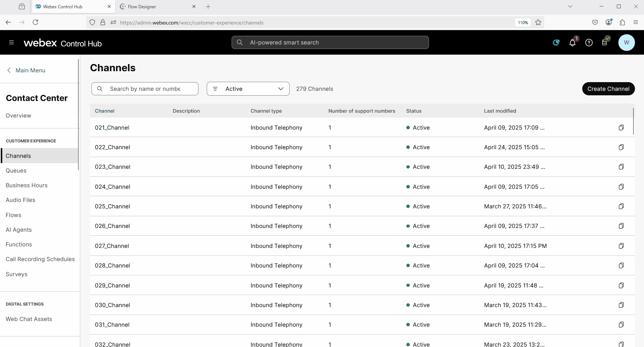Open the browser tab list dropdown

pos(570,6)
